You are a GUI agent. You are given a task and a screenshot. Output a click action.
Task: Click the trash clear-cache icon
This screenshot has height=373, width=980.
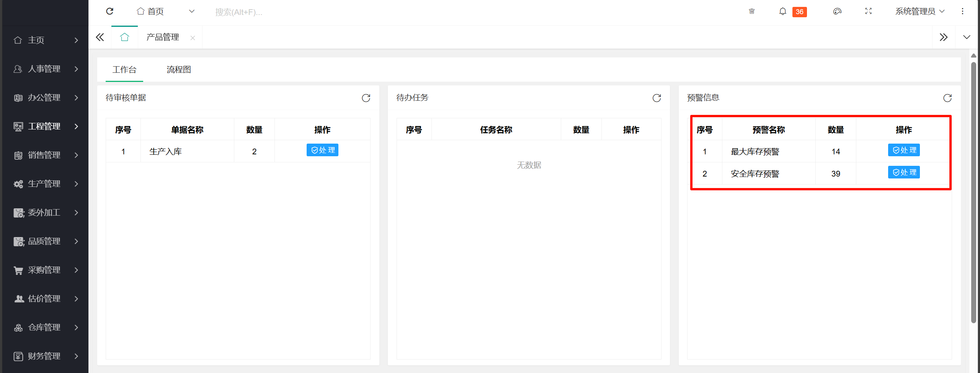[x=751, y=11]
